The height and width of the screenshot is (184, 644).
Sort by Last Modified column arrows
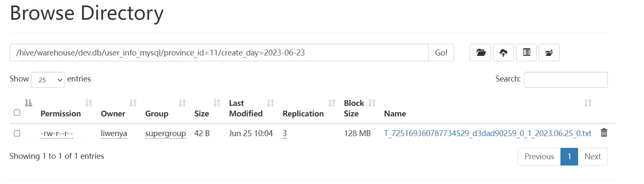pyautogui.click(x=271, y=103)
